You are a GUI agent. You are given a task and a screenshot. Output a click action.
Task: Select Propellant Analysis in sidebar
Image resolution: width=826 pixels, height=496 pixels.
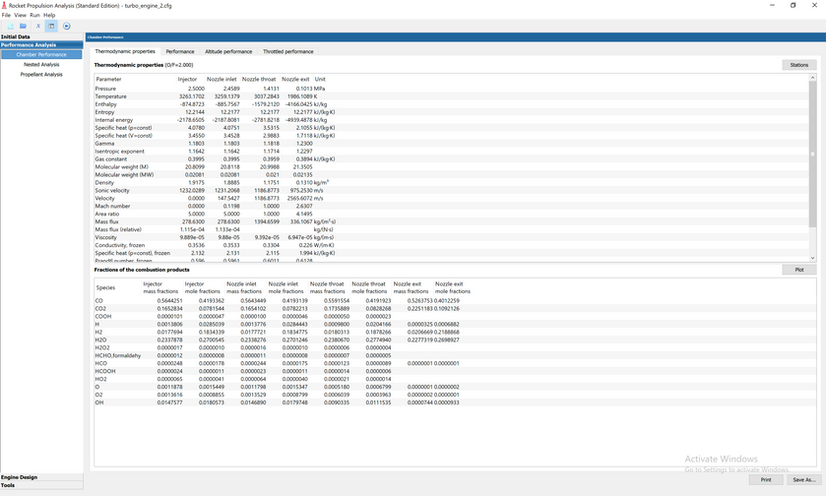[42, 74]
